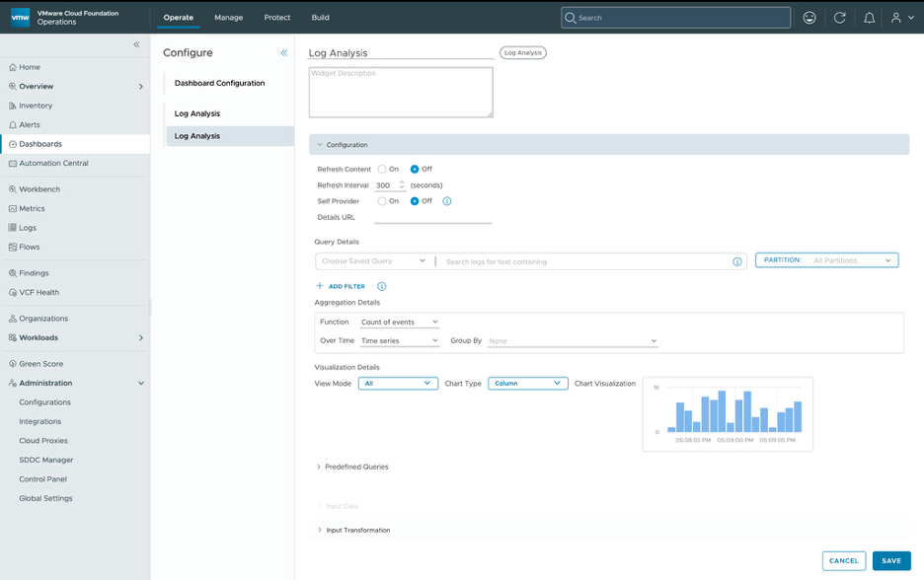The width and height of the screenshot is (924, 580).
Task: Select Self Provider Off radio
Action: tap(415, 201)
